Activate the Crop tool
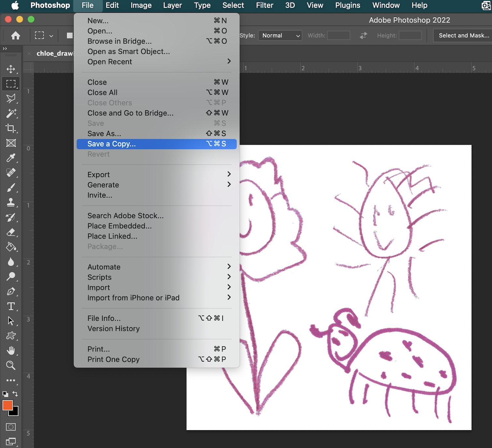492x448 pixels. pos(11,128)
